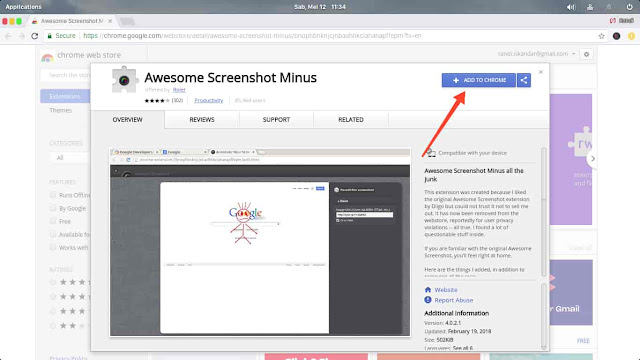
Task: Click the dark round extension icon in toolbar
Action: 616,36
